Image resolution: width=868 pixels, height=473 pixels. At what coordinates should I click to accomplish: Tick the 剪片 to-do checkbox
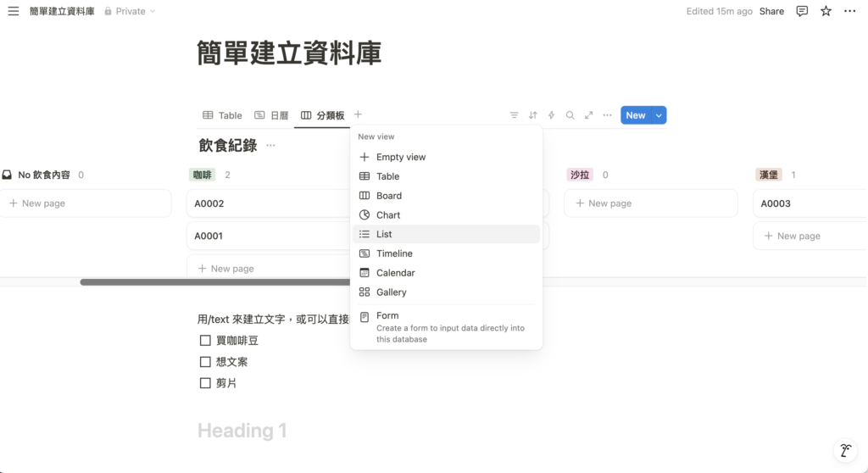[205, 383]
